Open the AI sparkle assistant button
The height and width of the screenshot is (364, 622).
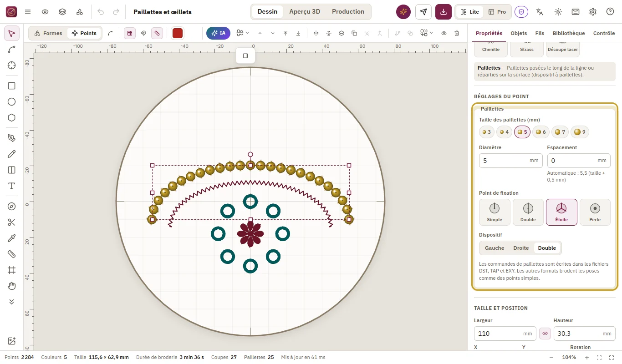(x=403, y=12)
